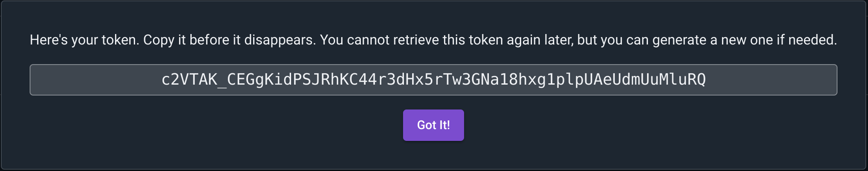Image resolution: width=868 pixels, height=171 pixels.
Task: Click the Got It! button
Action: 433,125
